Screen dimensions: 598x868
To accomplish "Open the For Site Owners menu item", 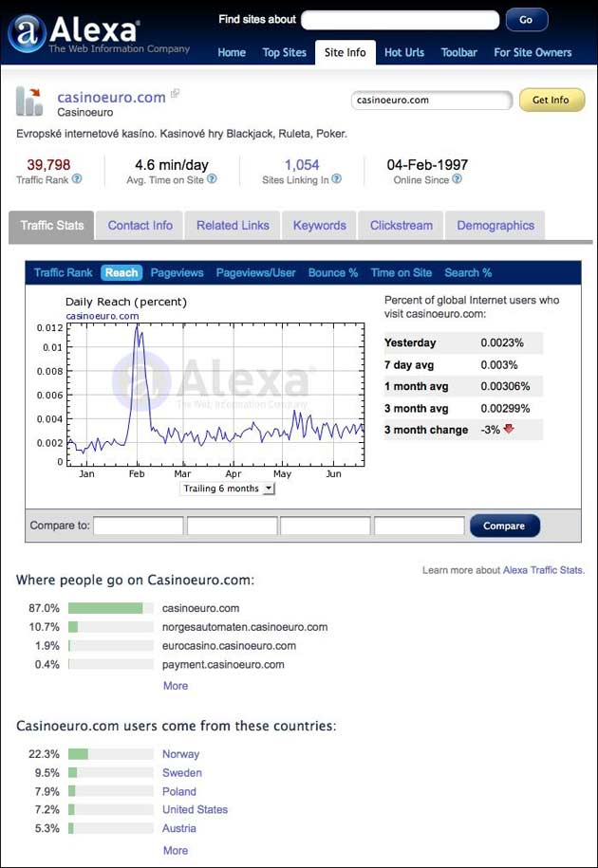I will pyautogui.click(x=533, y=52).
